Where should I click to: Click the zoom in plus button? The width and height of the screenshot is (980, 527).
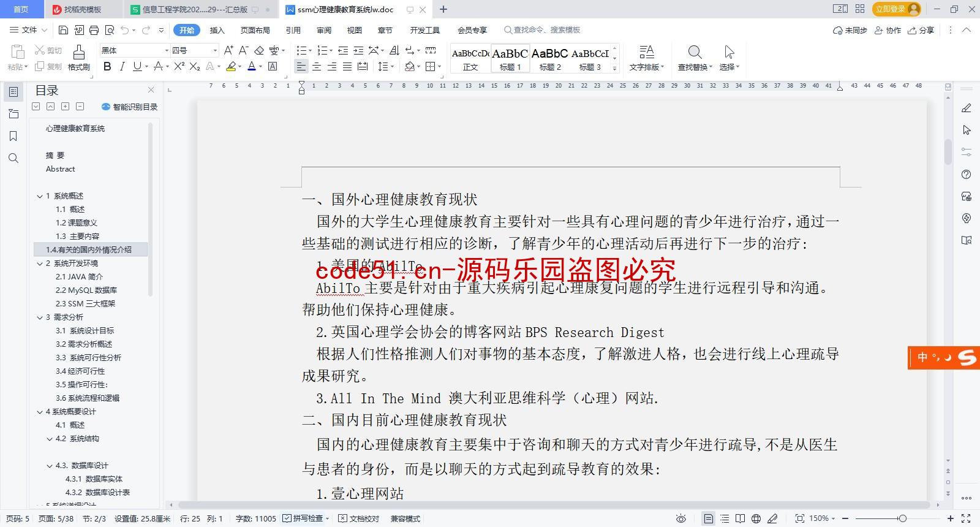point(951,518)
